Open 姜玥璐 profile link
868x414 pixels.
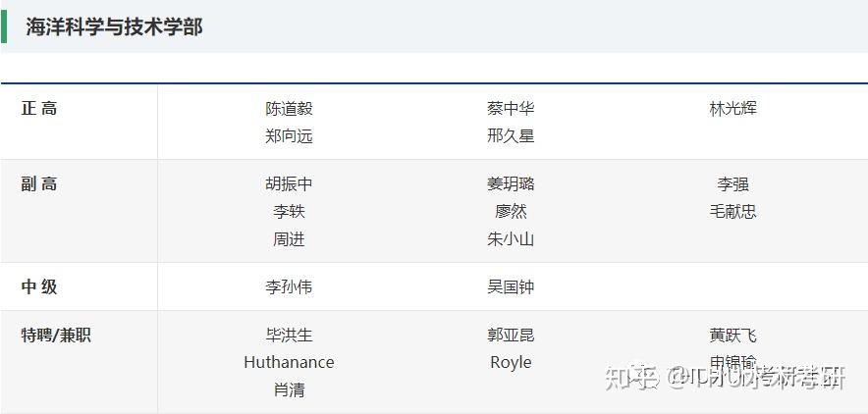(x=511, y=184)
